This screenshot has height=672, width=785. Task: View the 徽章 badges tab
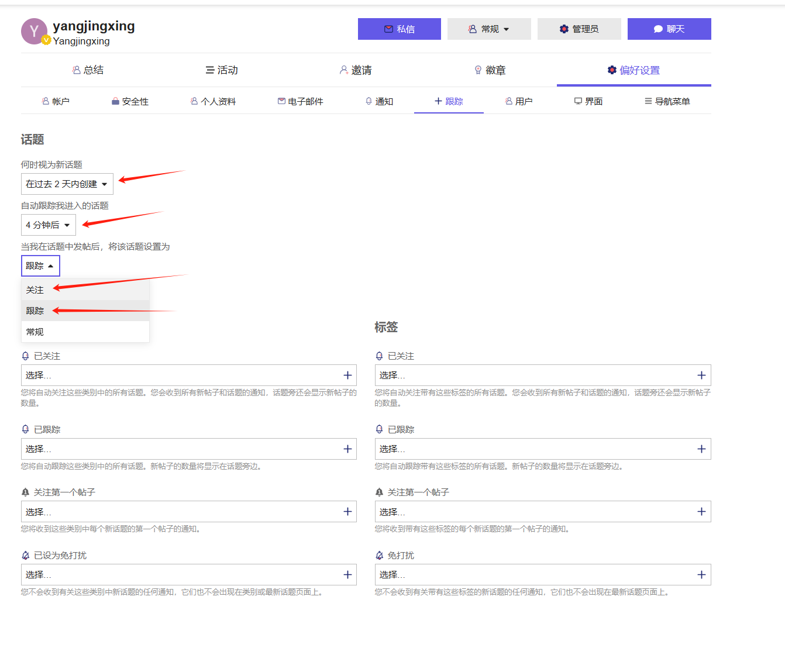(x=490, y=70)
